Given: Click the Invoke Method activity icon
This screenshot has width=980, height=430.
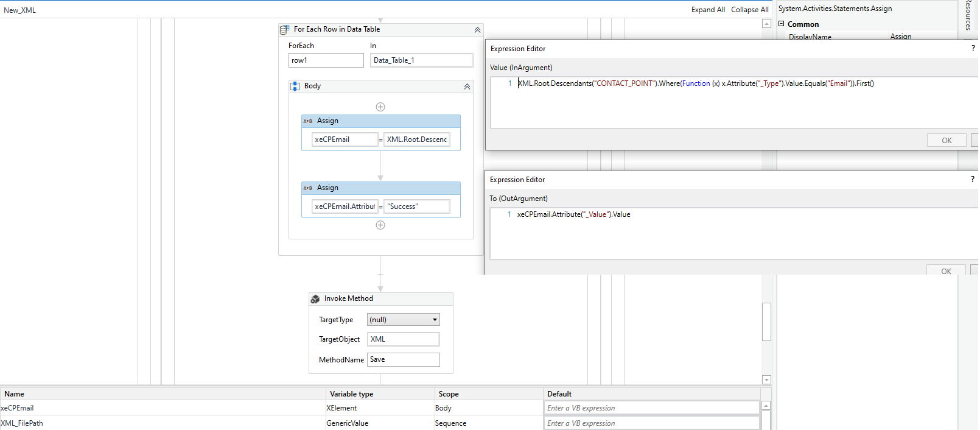Looking at the screenshot, I should [315, 299].
